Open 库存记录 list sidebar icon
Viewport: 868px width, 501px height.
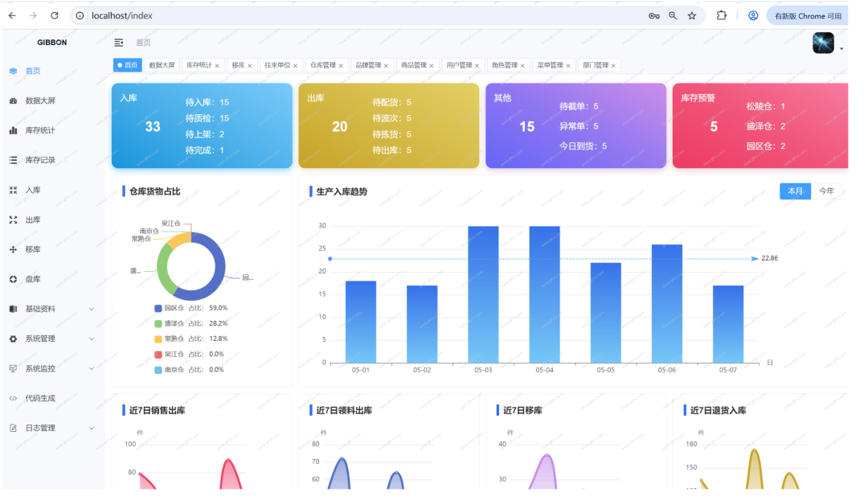point(14,160)
